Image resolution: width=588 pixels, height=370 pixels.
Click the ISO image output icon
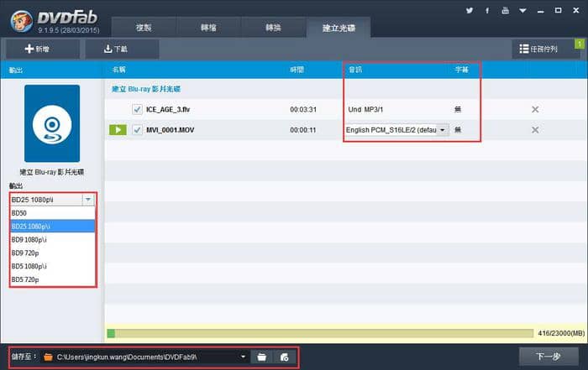[284, 357]
